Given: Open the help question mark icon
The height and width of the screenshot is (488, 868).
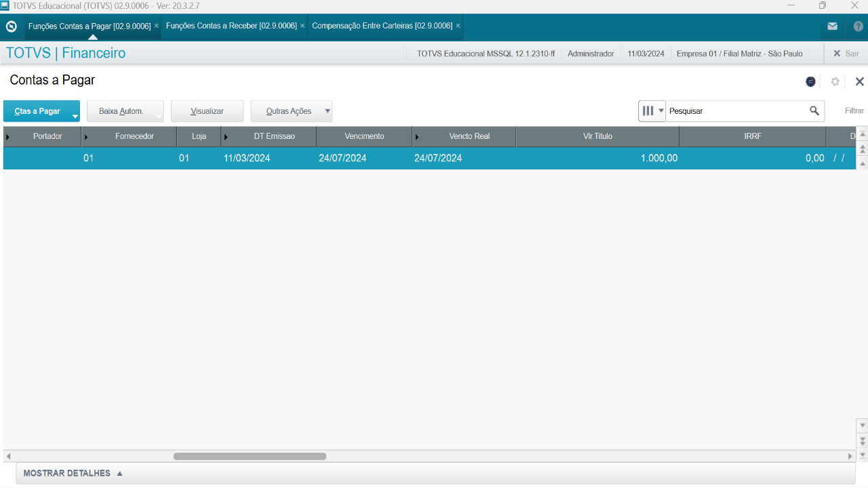Looking at the screenshot, I should pyautogui.click(x=859, y=26).
